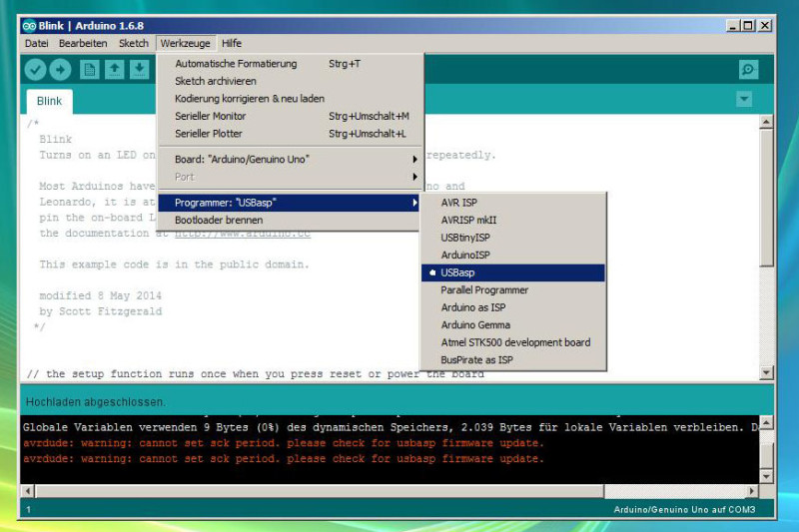Create a new sketch with page icon
Image resolution: width=799 pixels, height=532 pixels.
pos(89,69)
